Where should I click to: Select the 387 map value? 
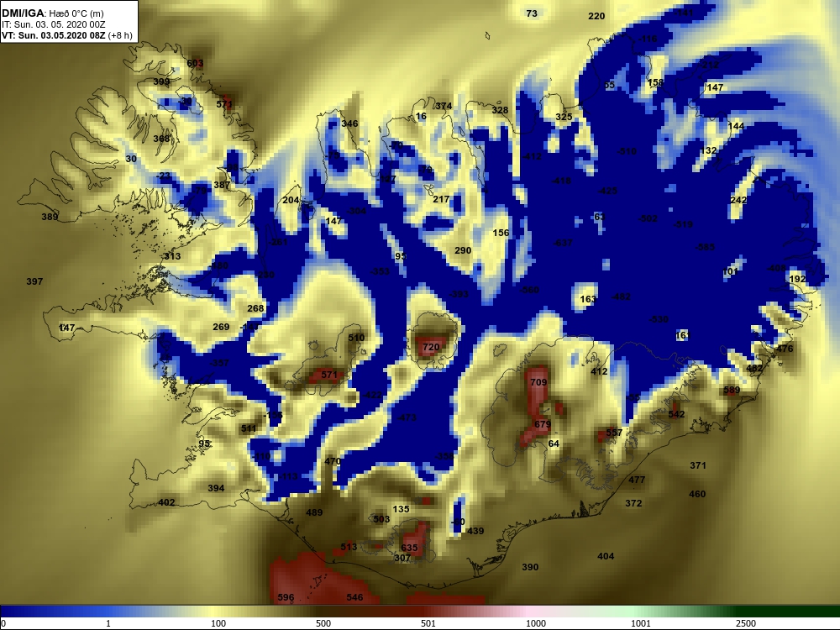(x=222, y=185)
